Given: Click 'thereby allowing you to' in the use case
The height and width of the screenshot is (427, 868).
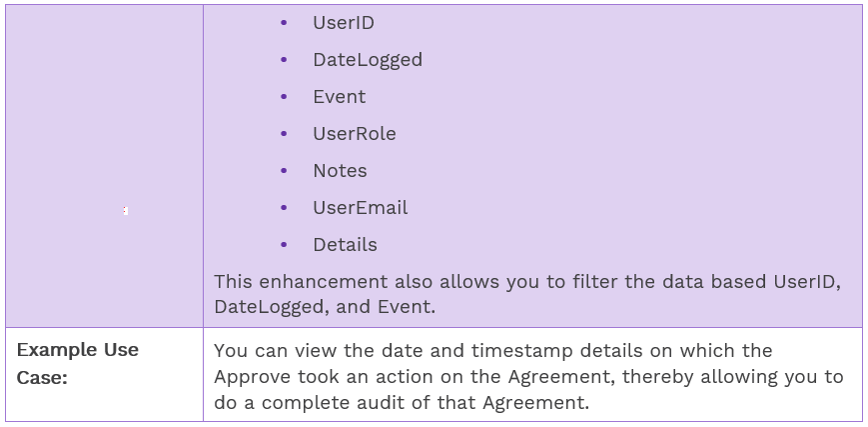Looking at the screenshot, I should coord(749,377).
